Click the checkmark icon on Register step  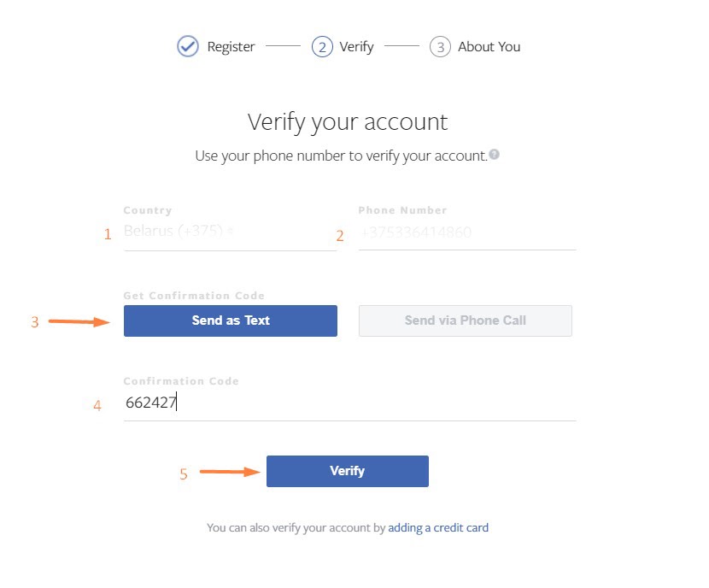point(186,46)
